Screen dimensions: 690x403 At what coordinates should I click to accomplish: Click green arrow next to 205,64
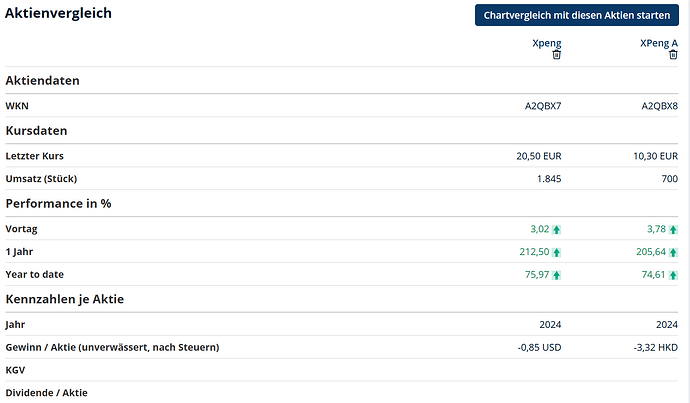coord(673,252)
